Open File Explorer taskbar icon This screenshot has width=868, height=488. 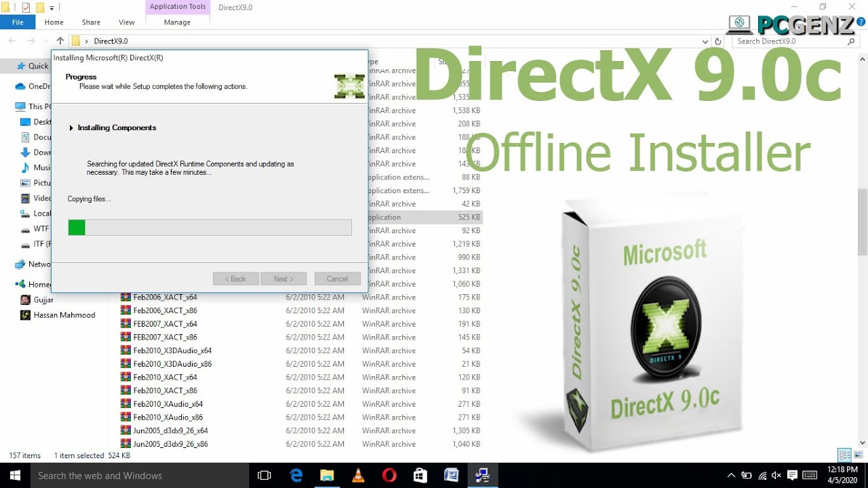(x=327, y=476)
